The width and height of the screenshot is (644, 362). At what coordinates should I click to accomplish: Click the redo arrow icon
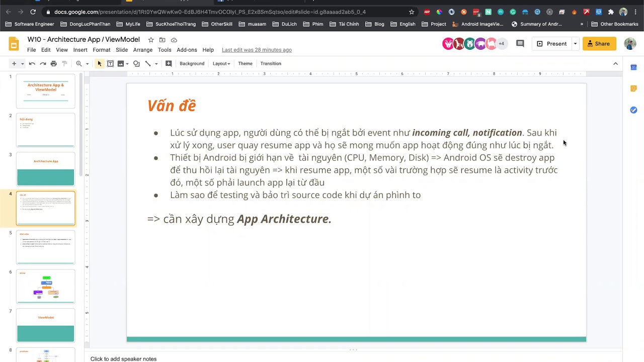(43, 63)
